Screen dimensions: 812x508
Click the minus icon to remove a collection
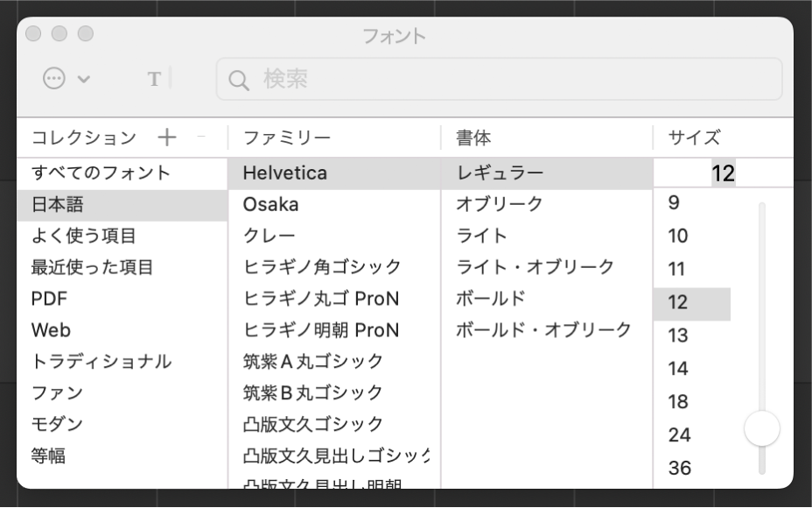[x=202, y=137]
